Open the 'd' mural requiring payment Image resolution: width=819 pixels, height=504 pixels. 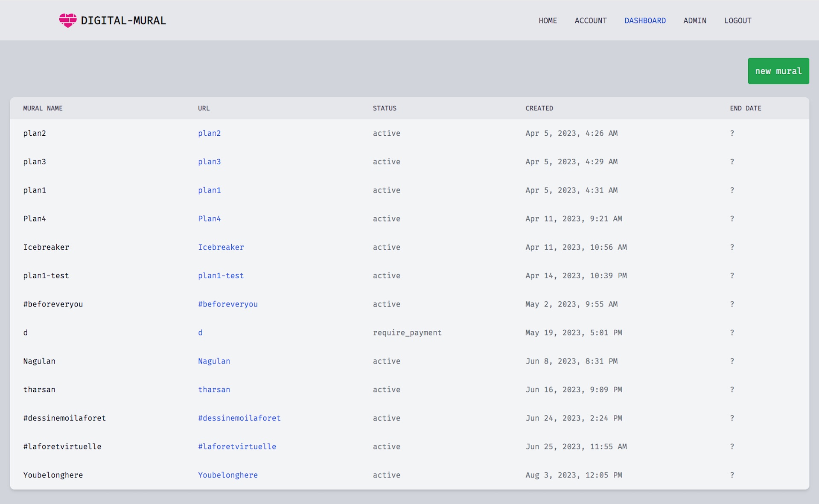click(200, 332)
